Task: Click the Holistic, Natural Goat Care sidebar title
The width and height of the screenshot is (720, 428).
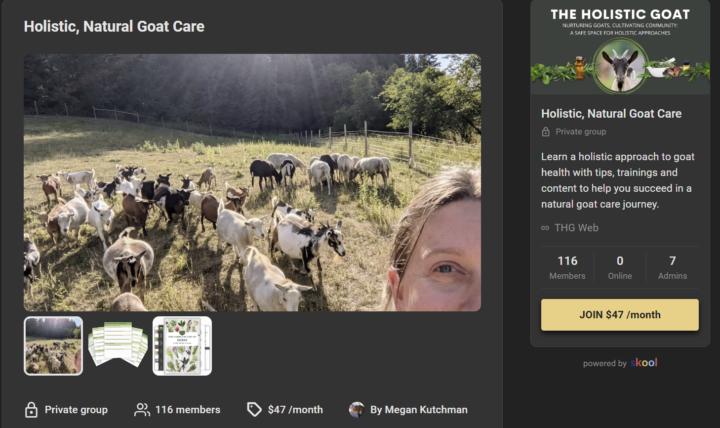Action: click(x=611, y=113)
